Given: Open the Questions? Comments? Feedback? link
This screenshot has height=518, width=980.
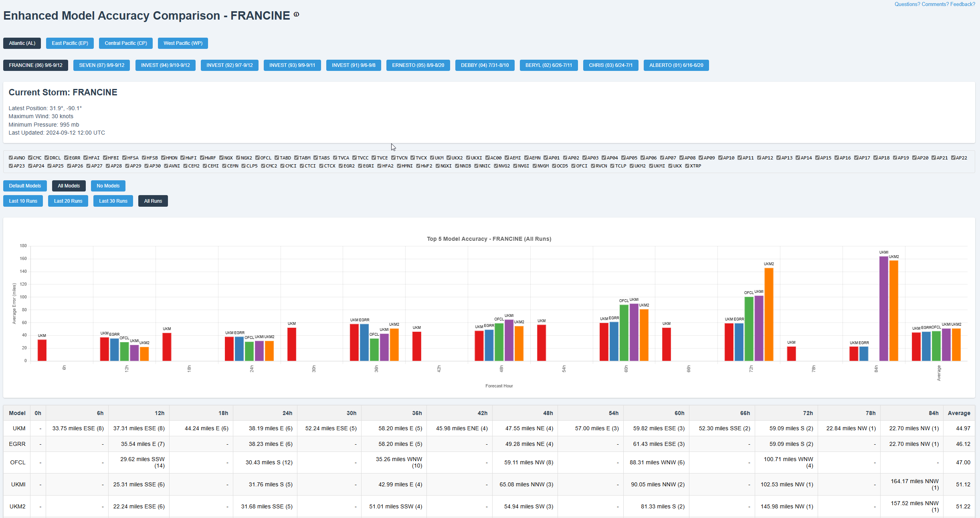Looking at the screenshot, I should point(935,4).
